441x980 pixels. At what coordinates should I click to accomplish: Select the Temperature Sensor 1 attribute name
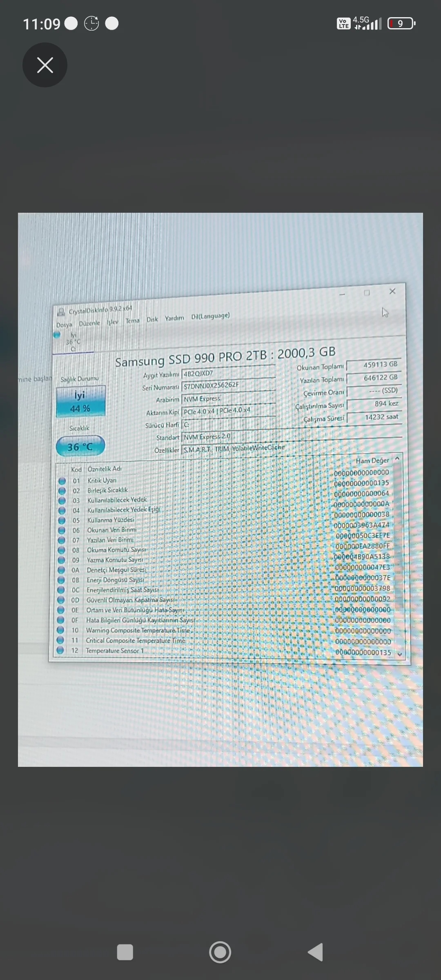(x=115, y=650)
